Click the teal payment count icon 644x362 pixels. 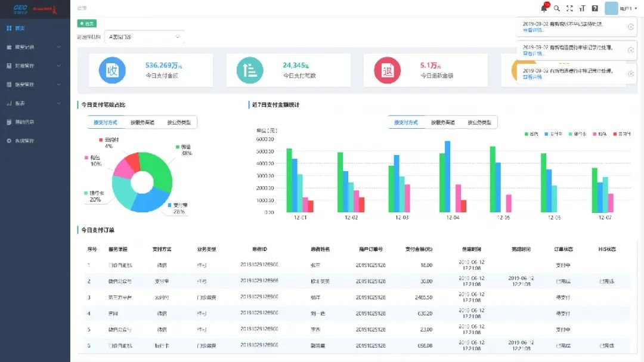point(249,70)
